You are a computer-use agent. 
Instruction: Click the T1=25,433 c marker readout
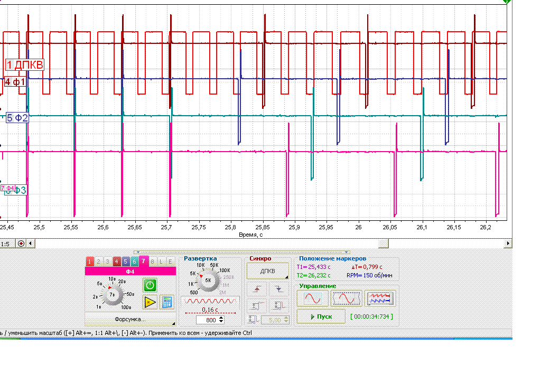[314, 267]
